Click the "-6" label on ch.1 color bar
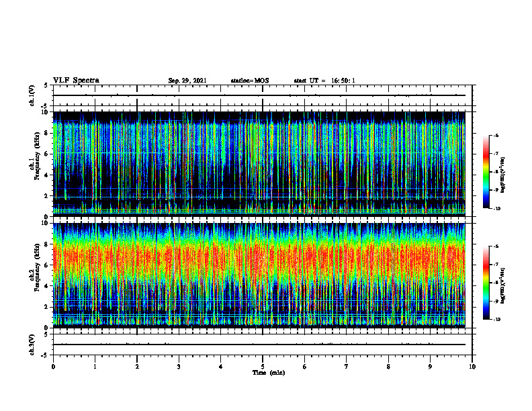 (496, 136)
